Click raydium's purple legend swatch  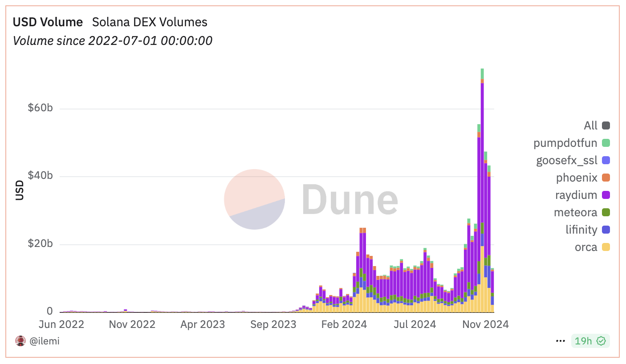click(607, 194)
